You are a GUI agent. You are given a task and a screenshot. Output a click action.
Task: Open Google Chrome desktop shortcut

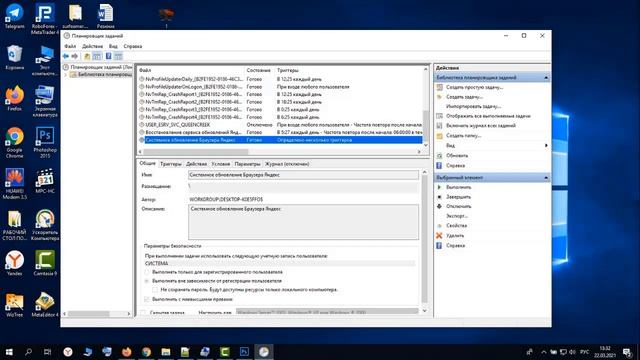[14, 142]
